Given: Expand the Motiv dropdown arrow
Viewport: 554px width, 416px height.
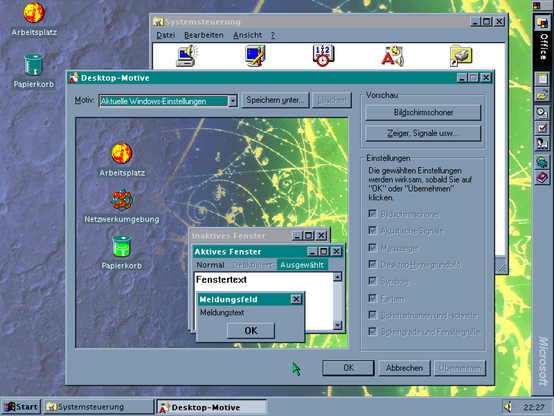Looking at the screenshot, I should click(232, 101).
